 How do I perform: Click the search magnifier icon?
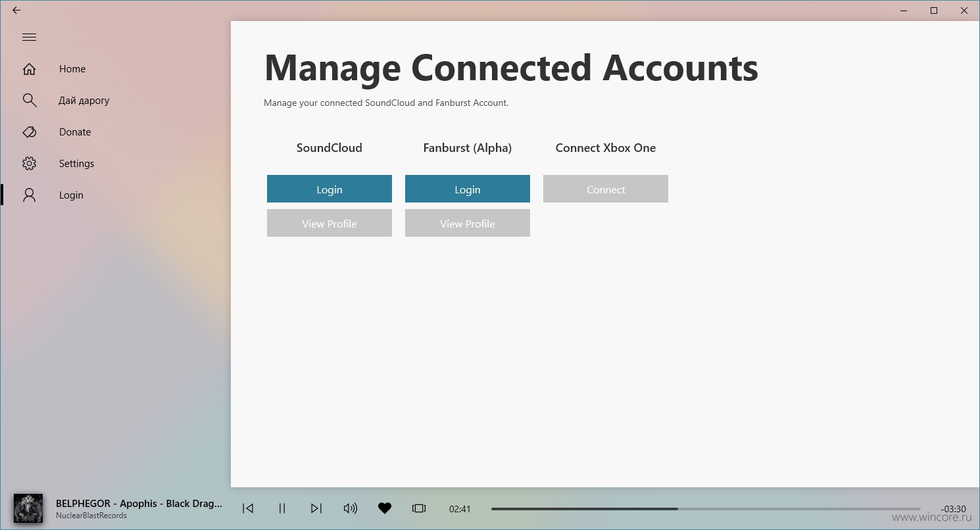(29, 100)
